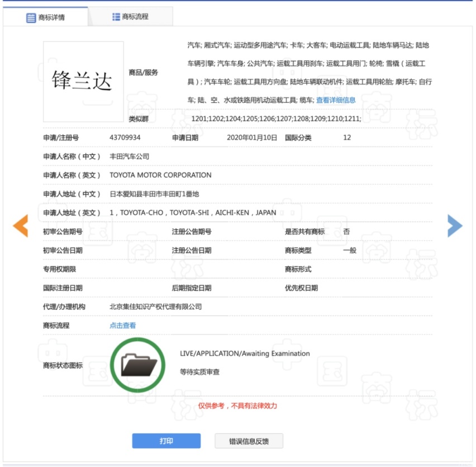Click the 注册公告日期 label
The image size is (476, 467).
coord(192,251)
